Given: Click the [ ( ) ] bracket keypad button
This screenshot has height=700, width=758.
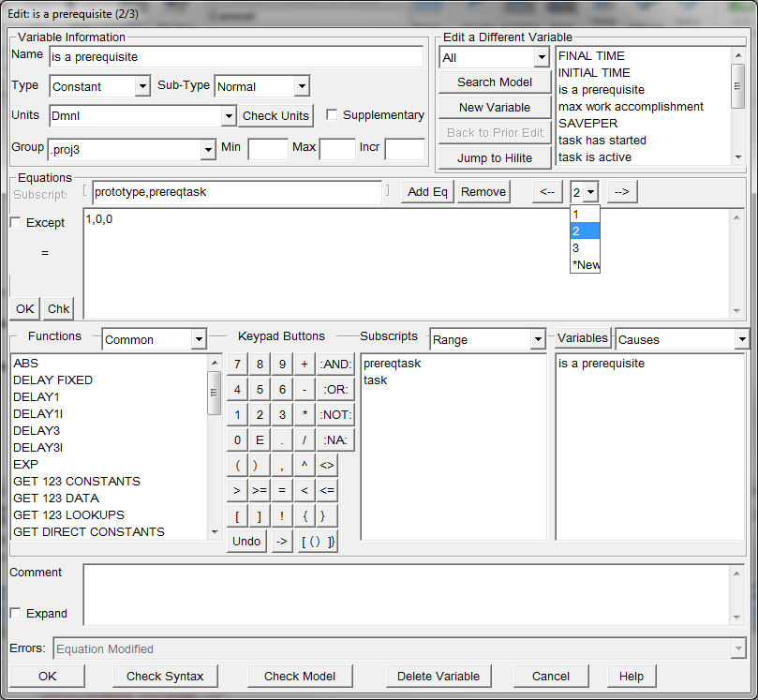Looking at the screenshot, I should tap(318, 541).
